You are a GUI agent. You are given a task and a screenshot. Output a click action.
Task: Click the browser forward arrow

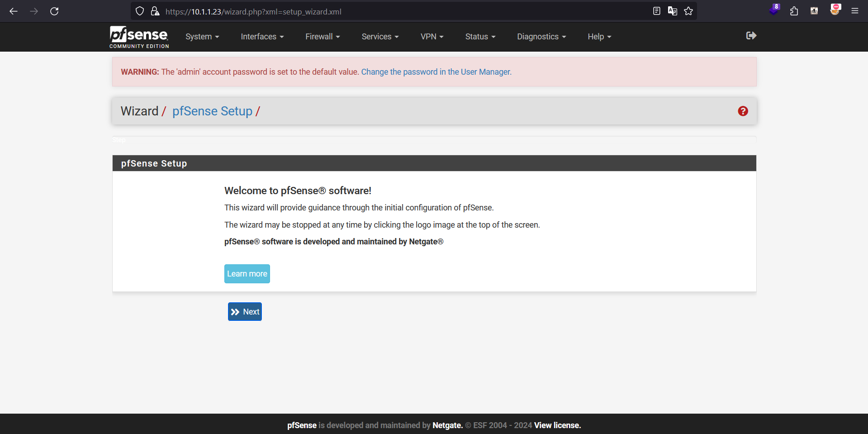pos(34,11)
